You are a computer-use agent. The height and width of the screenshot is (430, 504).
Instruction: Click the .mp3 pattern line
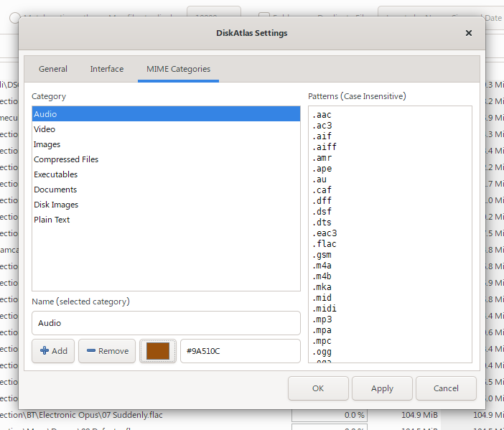(322, 319)
